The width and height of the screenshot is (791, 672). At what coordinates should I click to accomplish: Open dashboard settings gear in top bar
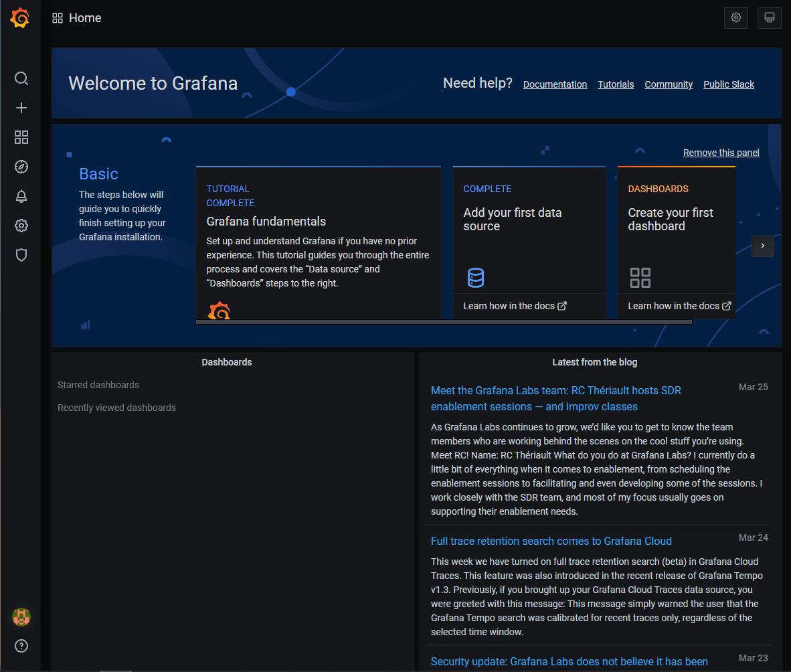(736, 17)
